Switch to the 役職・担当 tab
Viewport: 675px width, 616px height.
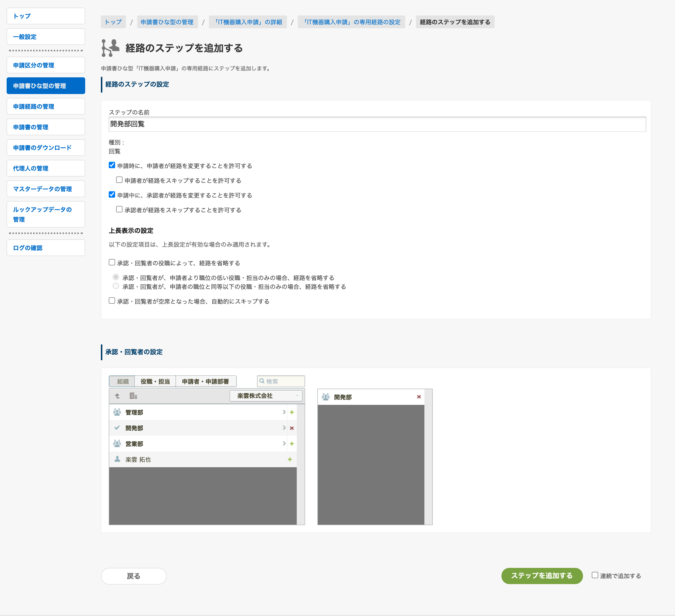pos(155,382)
